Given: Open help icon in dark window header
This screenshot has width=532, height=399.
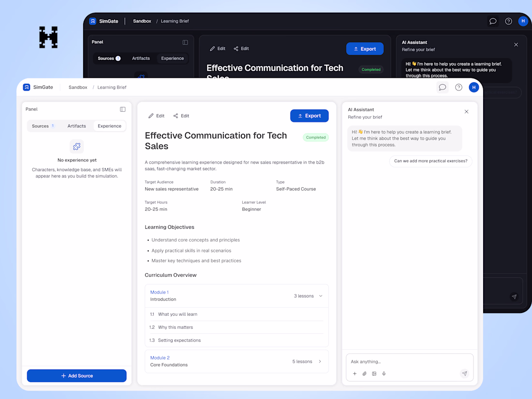Looking at the screenshot, I should tap(508, 21).
